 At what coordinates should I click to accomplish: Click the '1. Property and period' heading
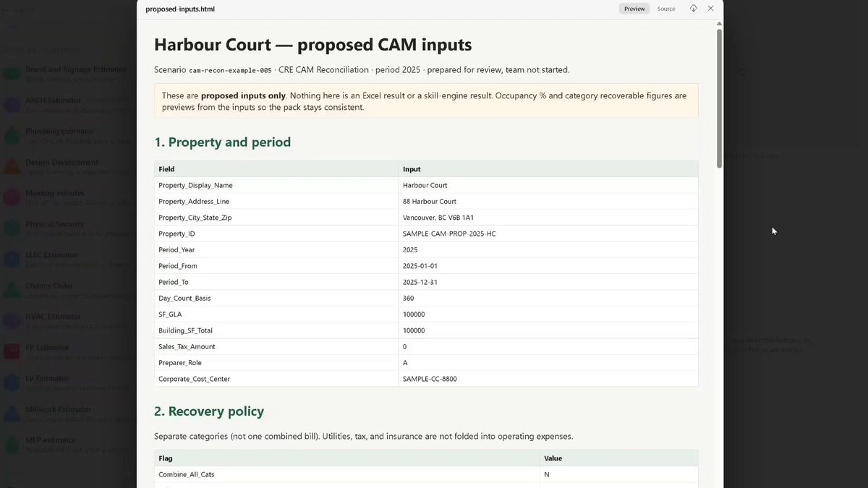click(222, 142)
